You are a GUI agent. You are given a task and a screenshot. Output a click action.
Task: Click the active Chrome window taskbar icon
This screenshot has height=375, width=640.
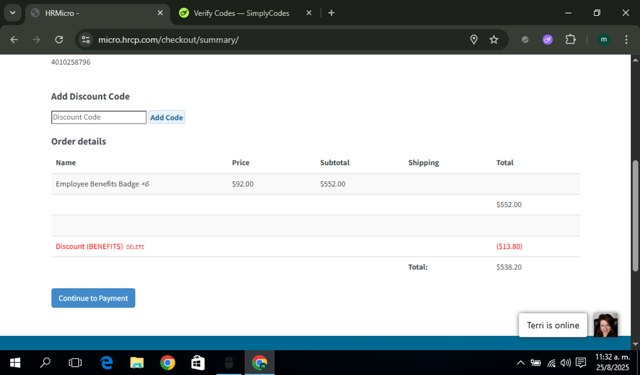coord(260,363)
